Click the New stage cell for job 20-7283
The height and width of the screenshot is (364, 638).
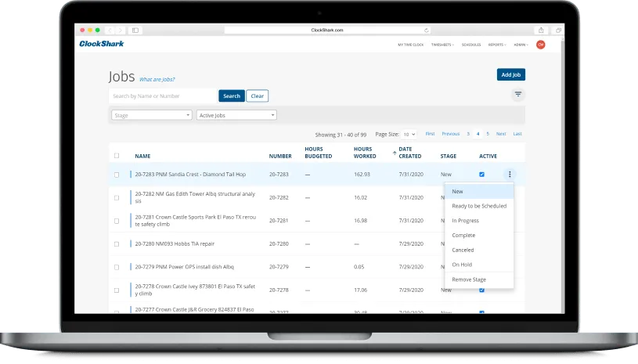coord(446,174)
